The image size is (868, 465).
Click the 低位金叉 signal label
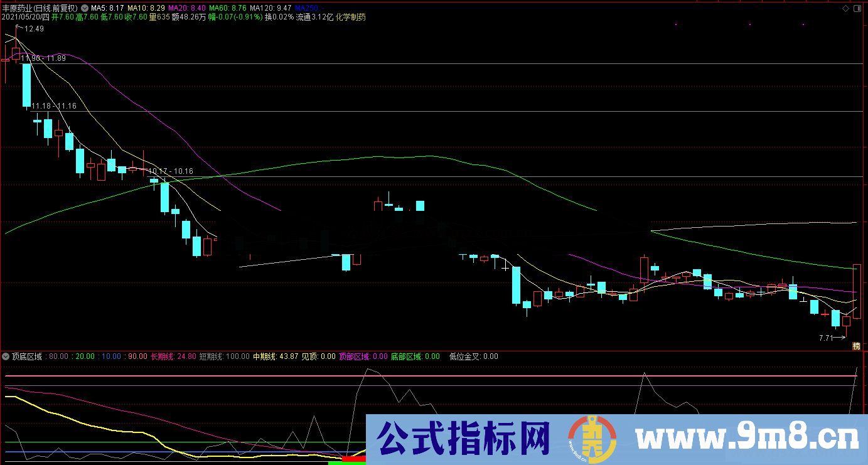tap(466, 356)
